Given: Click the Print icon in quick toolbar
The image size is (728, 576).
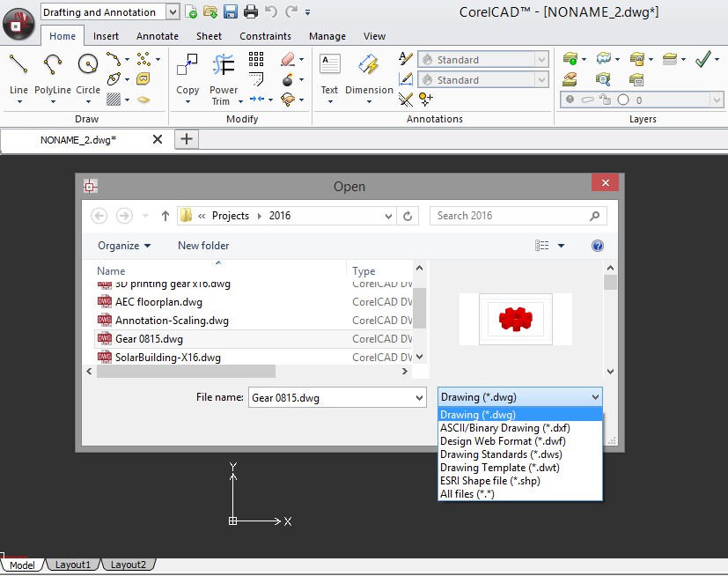Looking at the screenshot, I should coord(251,11).
